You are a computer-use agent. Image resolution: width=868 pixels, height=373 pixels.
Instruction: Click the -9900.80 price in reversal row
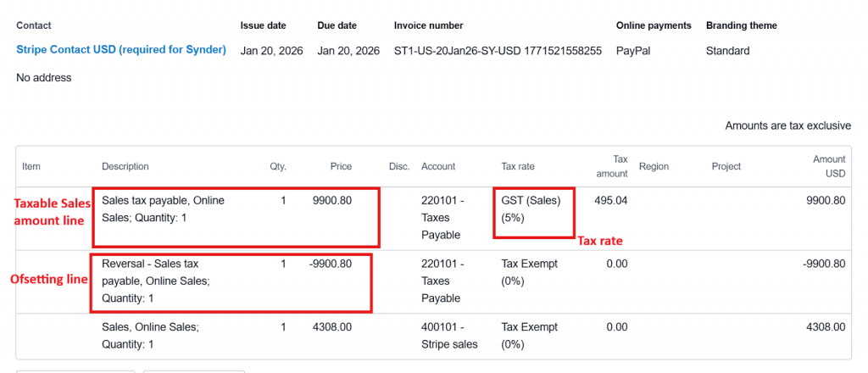tap(330, 264)
